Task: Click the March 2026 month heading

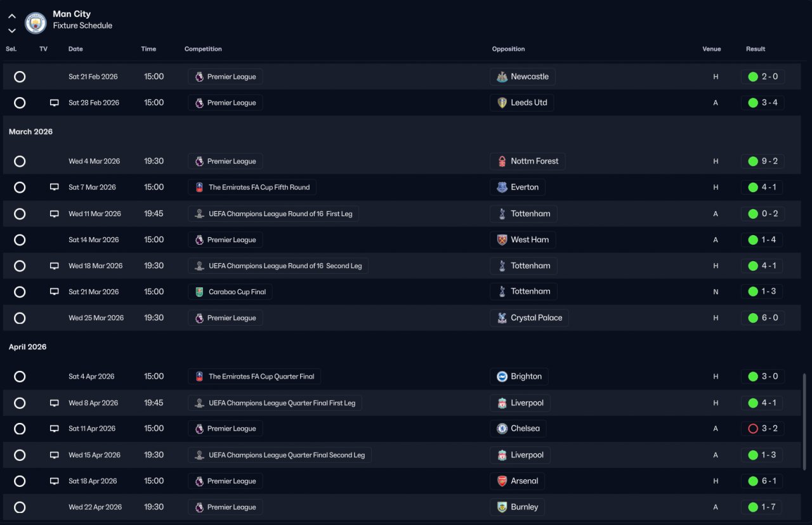Action: coord(30,132)
